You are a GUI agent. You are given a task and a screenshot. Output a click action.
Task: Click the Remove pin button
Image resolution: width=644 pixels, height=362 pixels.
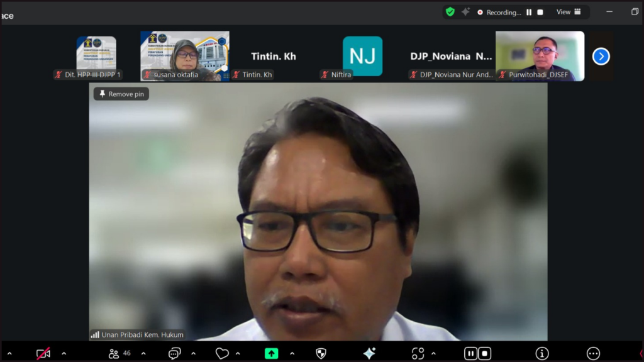coord(121,94)
